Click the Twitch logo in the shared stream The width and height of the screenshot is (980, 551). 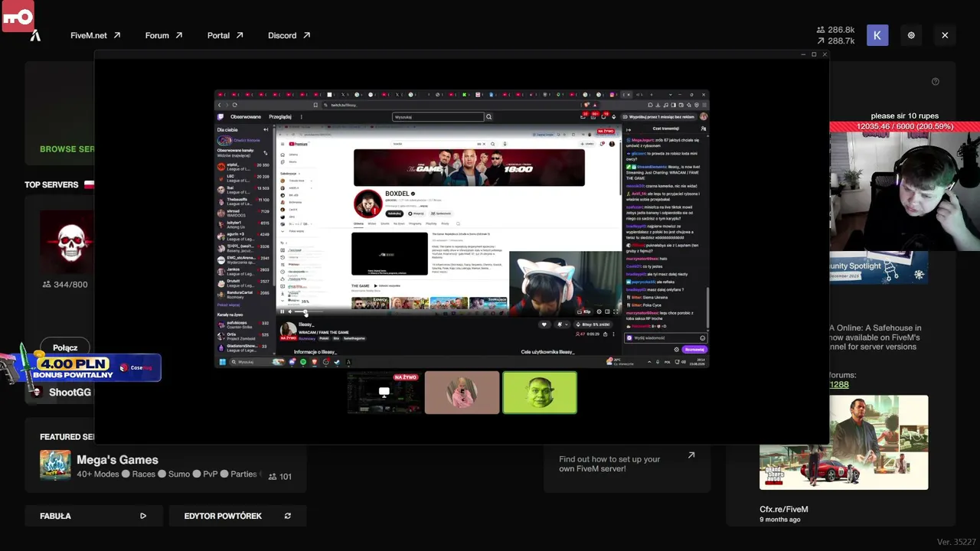(x=221, y=117)
